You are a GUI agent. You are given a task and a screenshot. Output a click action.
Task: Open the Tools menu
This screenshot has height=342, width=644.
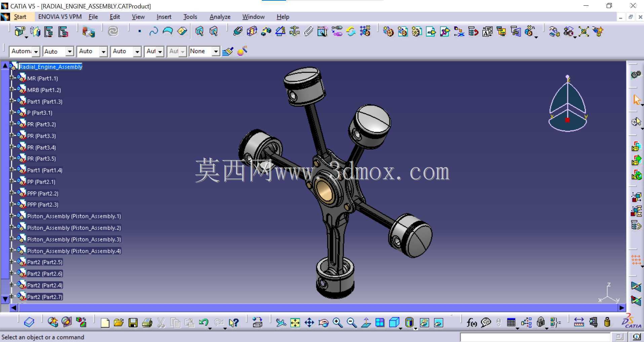point(190,17)
